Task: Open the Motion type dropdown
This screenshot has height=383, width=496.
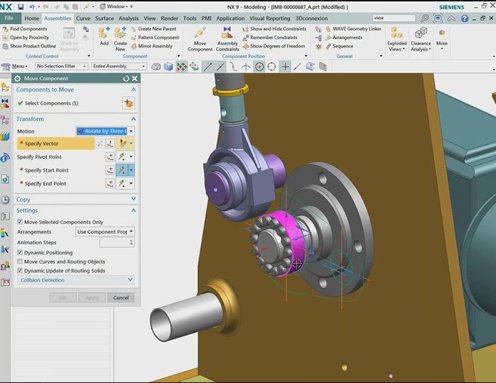Action: click(x=105, y=131)
